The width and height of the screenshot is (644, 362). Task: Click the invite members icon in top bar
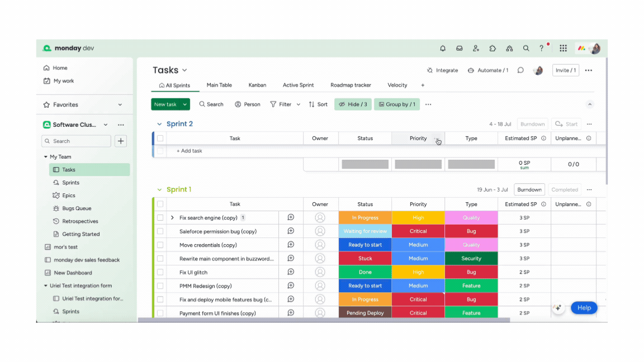pos(476,49)
